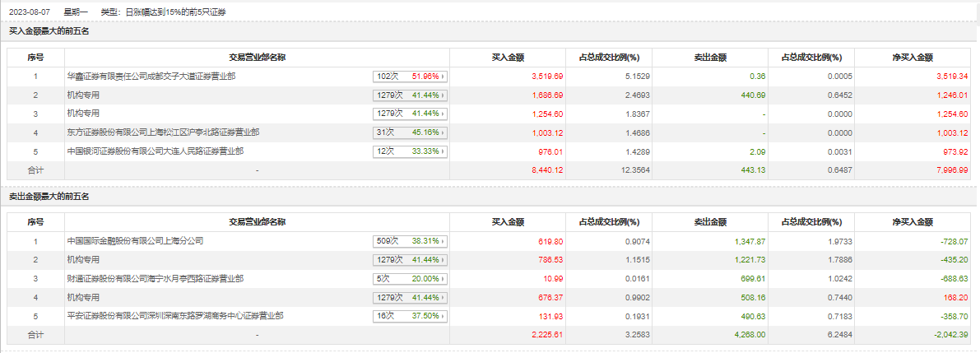Expand the 31次 45.16% stats badge
Viewport: 980px width, 353px height.
coord(409,132)
